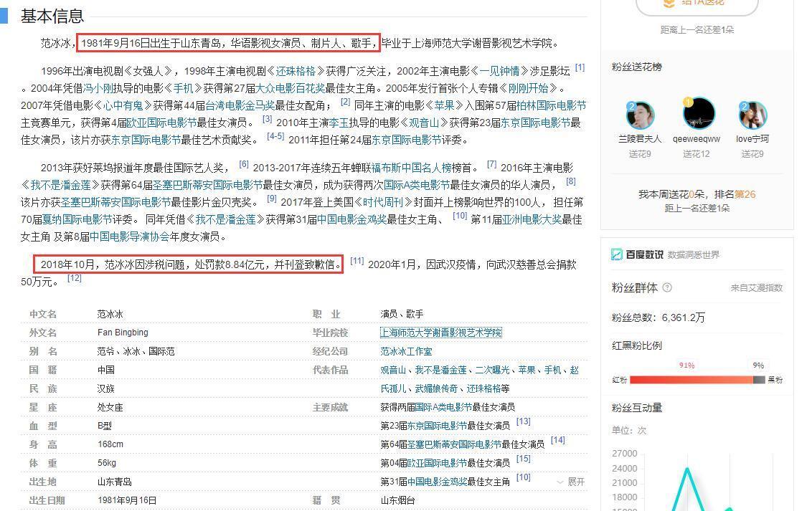Click the 范爷、冰冰、国际范 别名 value

[x=136, y=351]
